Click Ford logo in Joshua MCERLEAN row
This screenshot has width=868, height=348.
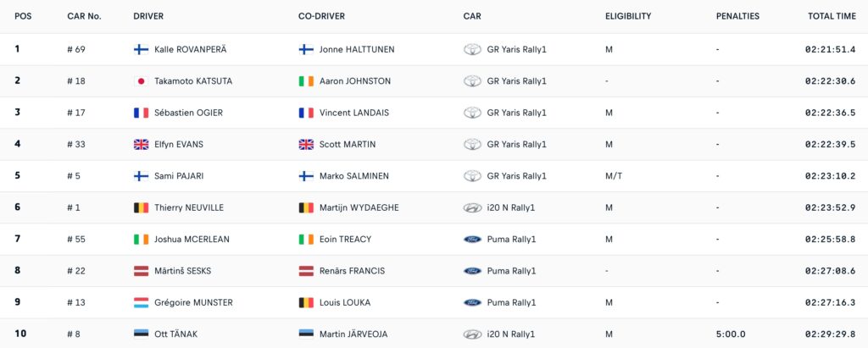click(x=472, y=240)
